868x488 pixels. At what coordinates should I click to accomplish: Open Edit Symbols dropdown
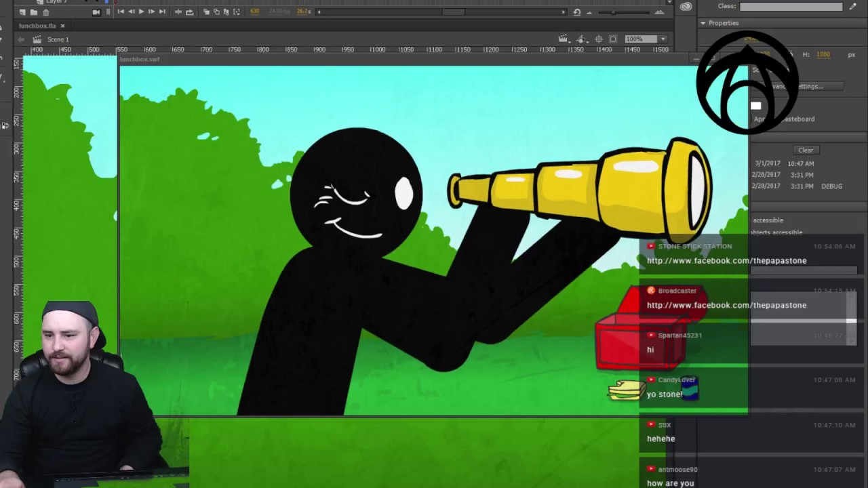click(582, 39)
